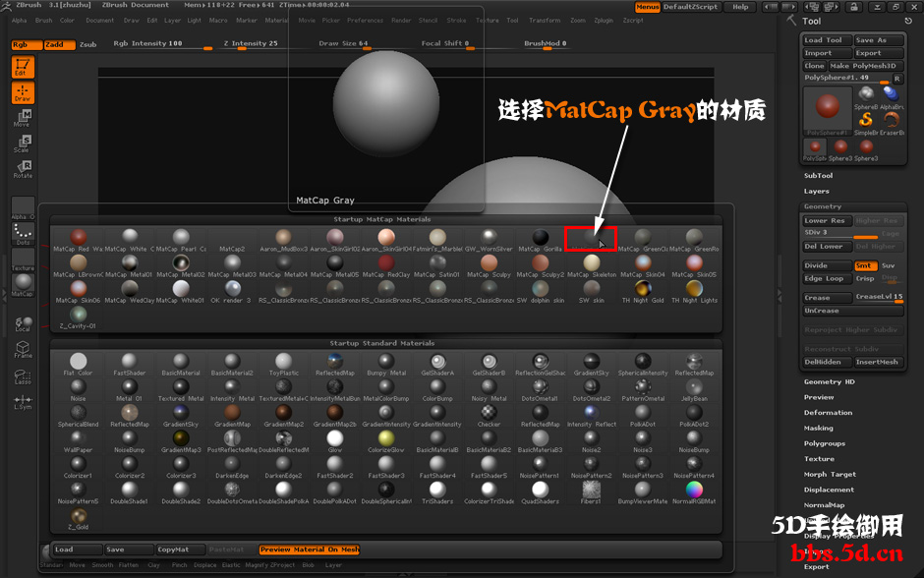Open the Zplugin menu
This screenshot has height=578, width=924.
604,20
